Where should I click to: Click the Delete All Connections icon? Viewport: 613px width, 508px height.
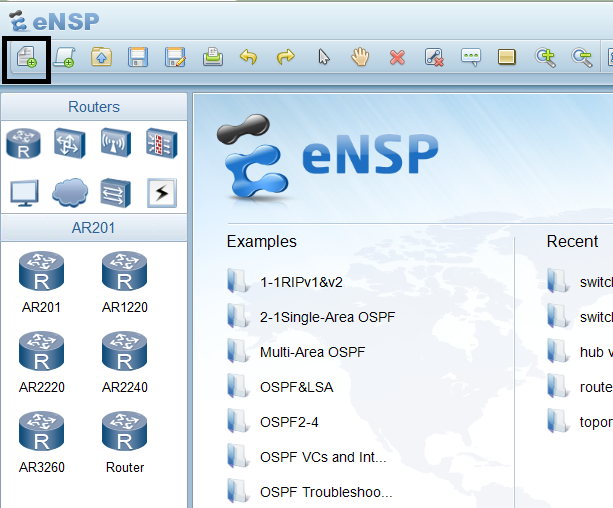point(434,57)
